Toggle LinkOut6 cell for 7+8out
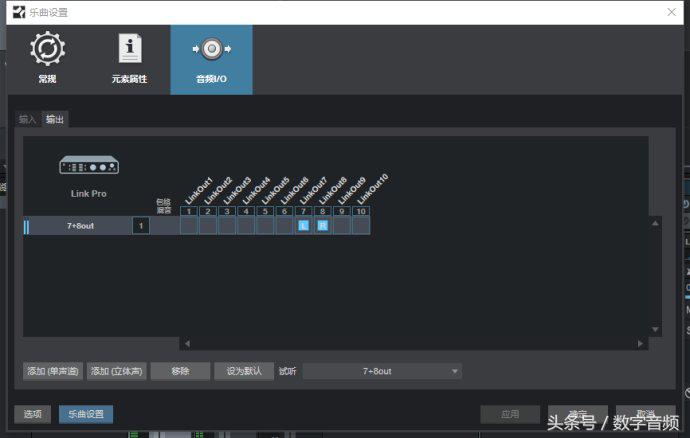690x438 pixels. (x=284, y=226)
